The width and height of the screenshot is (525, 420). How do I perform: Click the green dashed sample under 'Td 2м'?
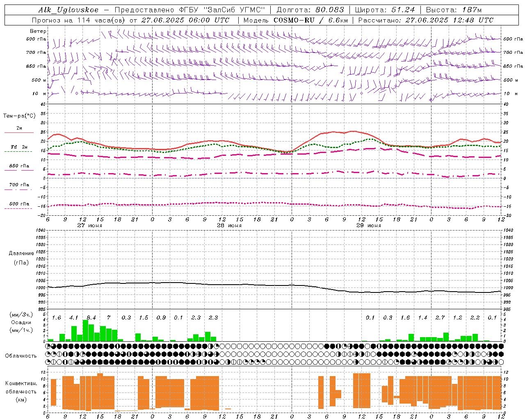tap(18, 152)
